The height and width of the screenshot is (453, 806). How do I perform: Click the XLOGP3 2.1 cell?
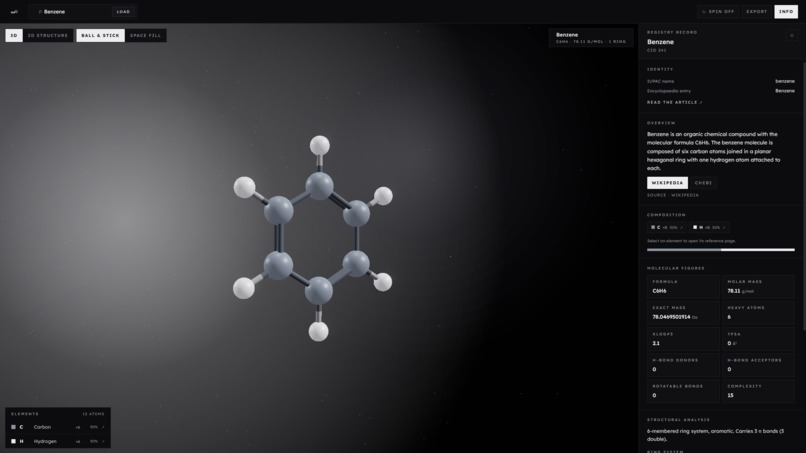click(683, 339)
